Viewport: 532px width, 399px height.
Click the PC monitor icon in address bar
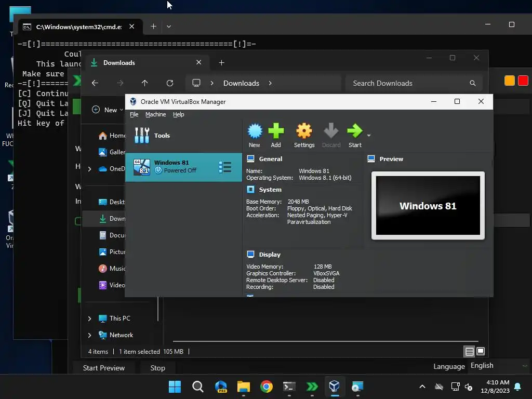196,83
